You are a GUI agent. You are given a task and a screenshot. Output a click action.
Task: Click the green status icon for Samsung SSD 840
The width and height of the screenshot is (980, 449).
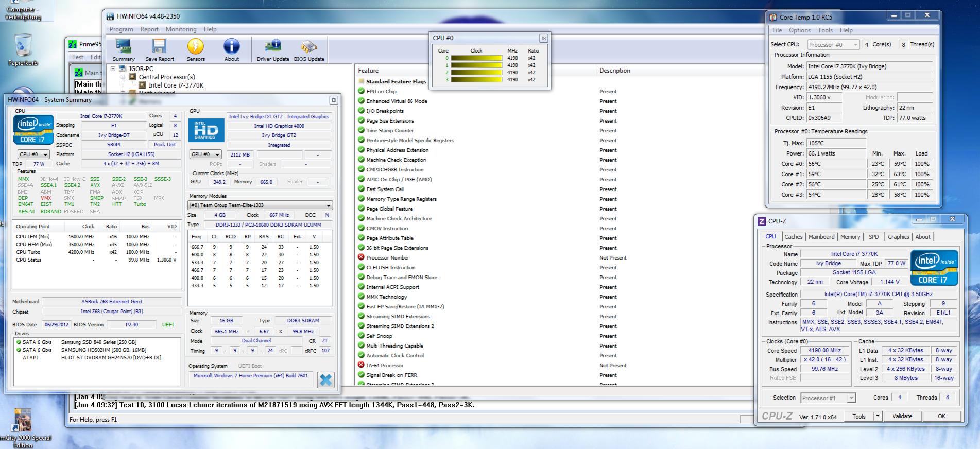pyautogui.click(x=19, y=342)
